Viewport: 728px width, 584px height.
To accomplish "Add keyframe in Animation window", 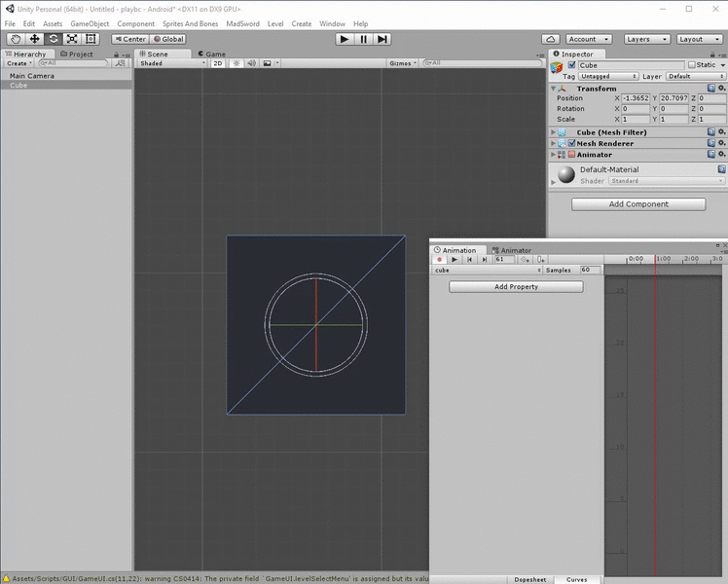I will [x=526, y=260].
